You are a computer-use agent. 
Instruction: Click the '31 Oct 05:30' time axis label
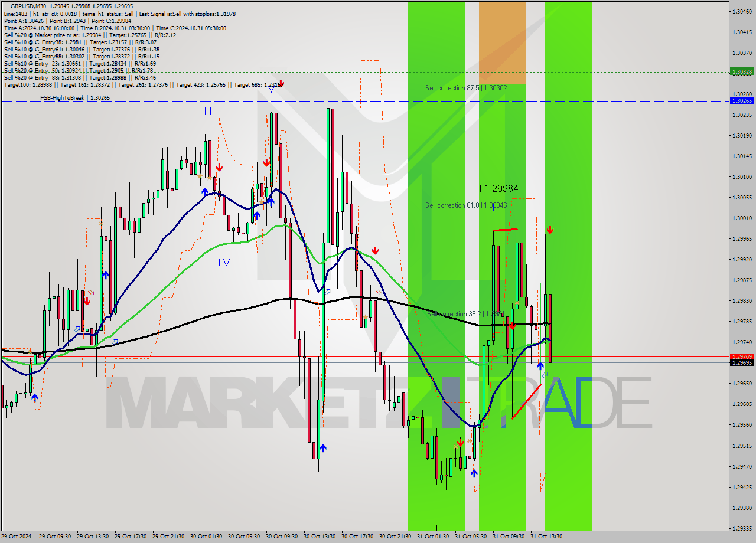(x=471, y=537)
